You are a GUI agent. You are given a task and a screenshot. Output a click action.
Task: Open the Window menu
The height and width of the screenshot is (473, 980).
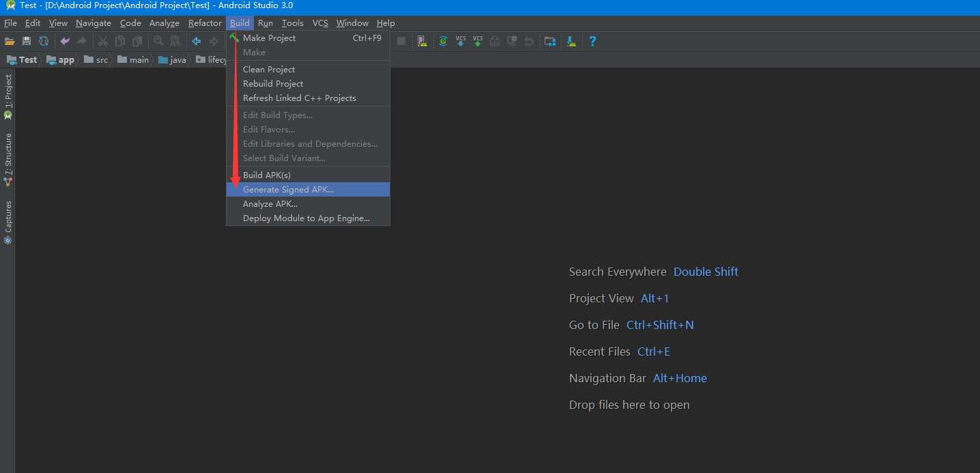point(352,23)
